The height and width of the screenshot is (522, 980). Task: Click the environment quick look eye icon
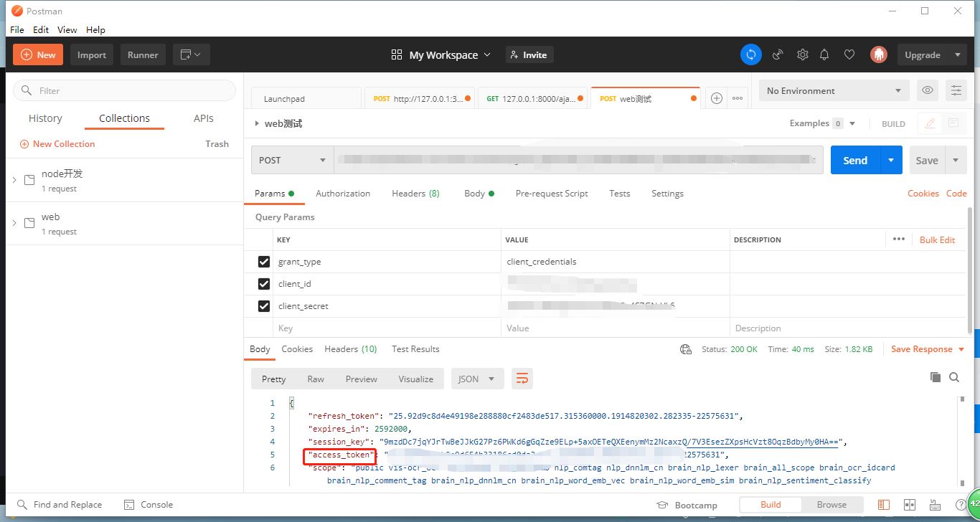tap(928, 90)
